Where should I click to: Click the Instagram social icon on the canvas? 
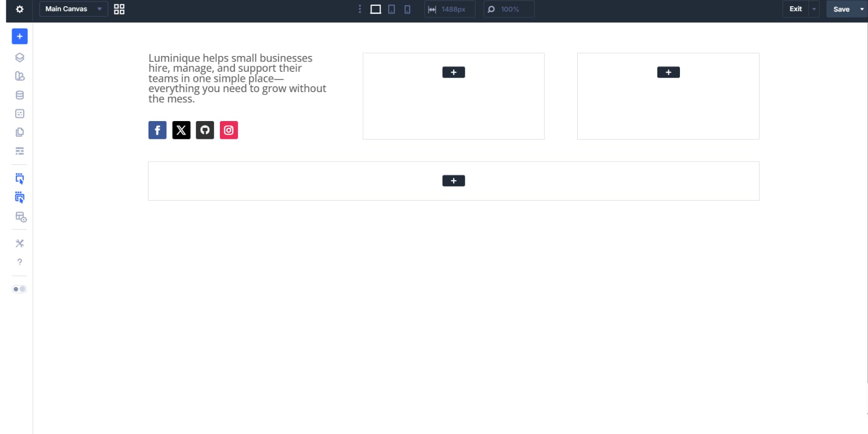click(x=229, y=130)
